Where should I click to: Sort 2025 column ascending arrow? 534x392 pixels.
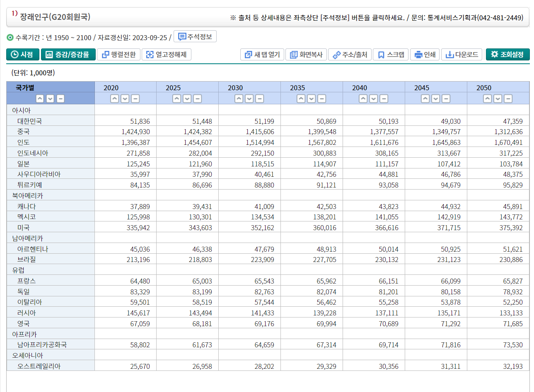176,99
